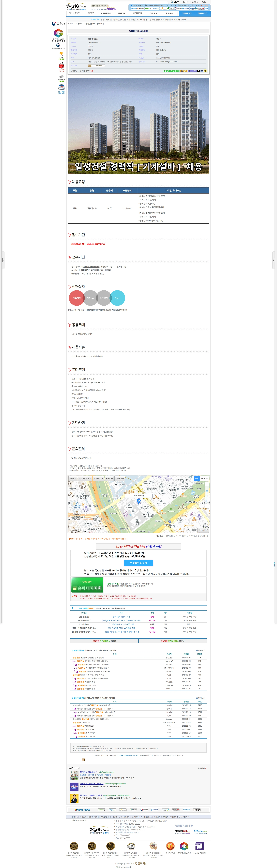
Task: Open 동일분야 인기채용정보 TOP10
Action: pyautogui.click(x=104, y=641)
